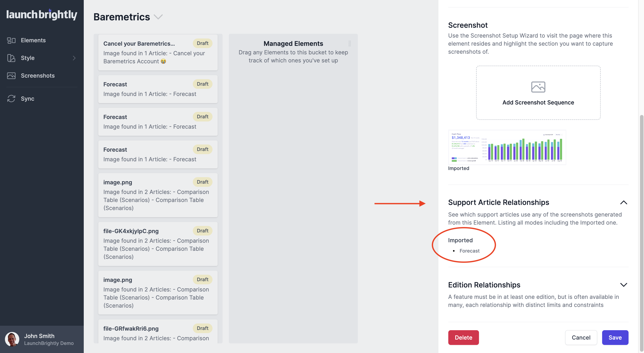Click the Add Screenshot Sequence image icon
Screen dimensions: 644x353
click(x=538, y=87)
